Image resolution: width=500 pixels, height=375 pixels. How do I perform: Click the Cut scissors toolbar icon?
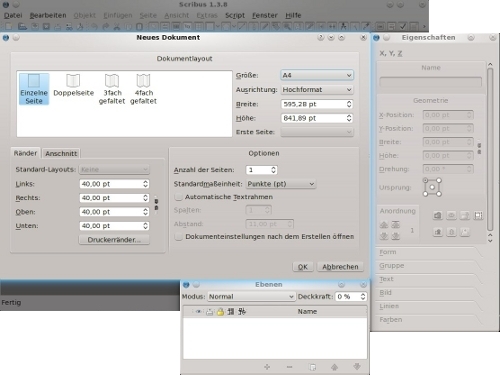[117, 26]
